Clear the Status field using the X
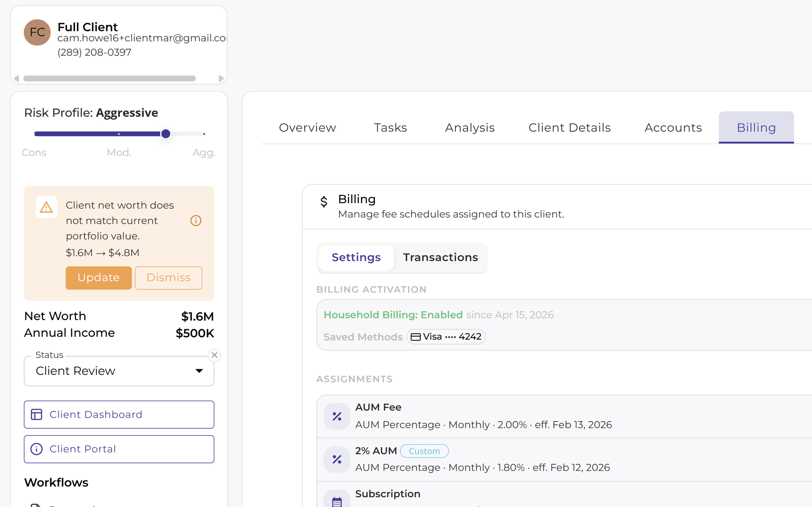 tap(215, 355)
